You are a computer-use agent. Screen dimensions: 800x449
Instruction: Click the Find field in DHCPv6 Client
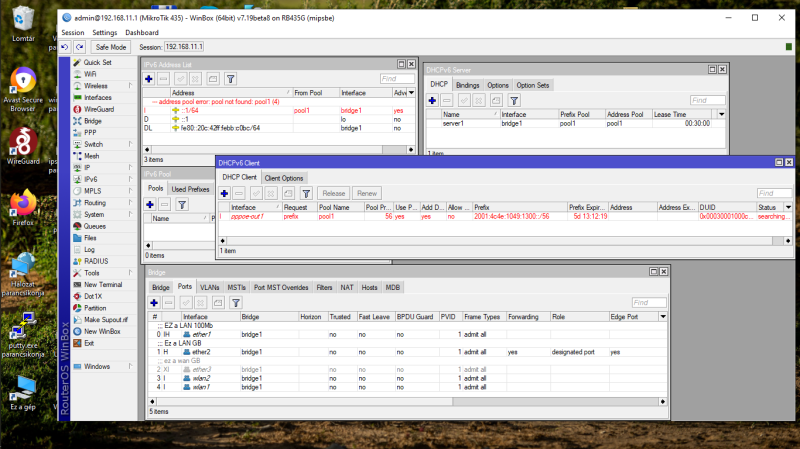(x=774, y=193)
